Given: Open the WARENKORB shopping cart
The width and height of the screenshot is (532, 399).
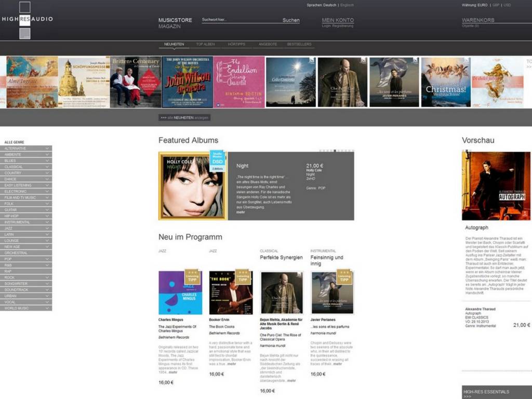Looking at the screenshot, I should click(478, 20).
